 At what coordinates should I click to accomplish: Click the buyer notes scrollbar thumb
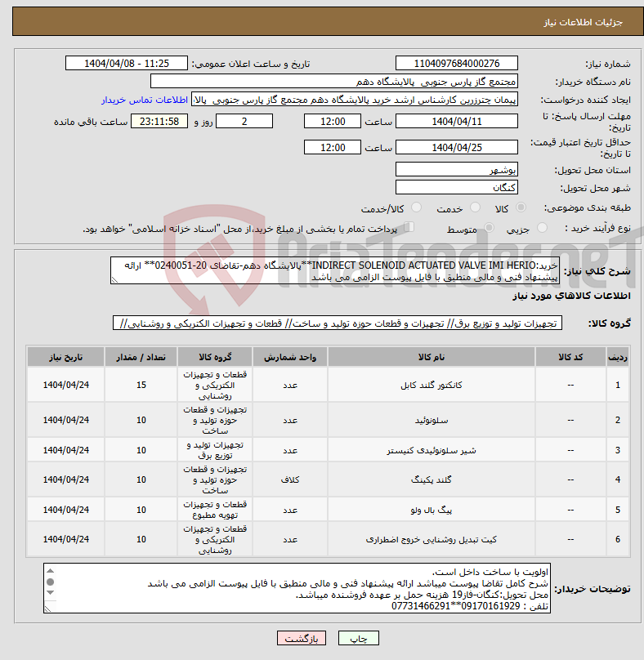click(x=51, y=582)
